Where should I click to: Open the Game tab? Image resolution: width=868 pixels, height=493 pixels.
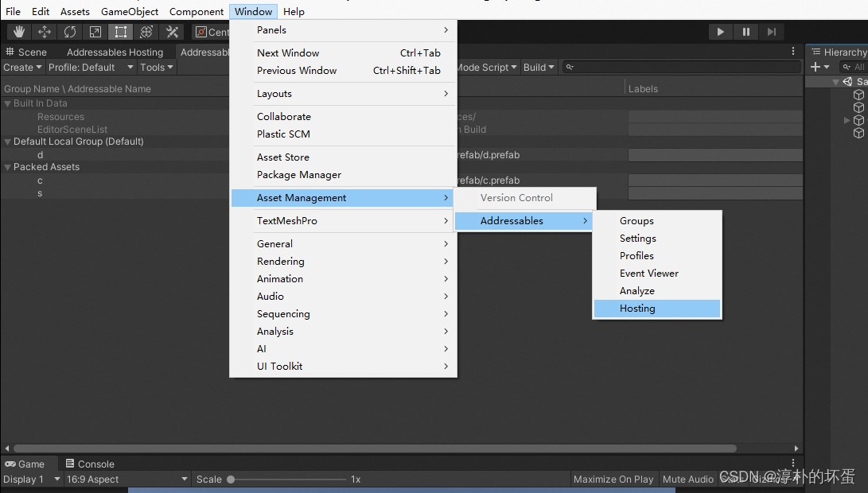pyautogui.click(x=25, y=464)
